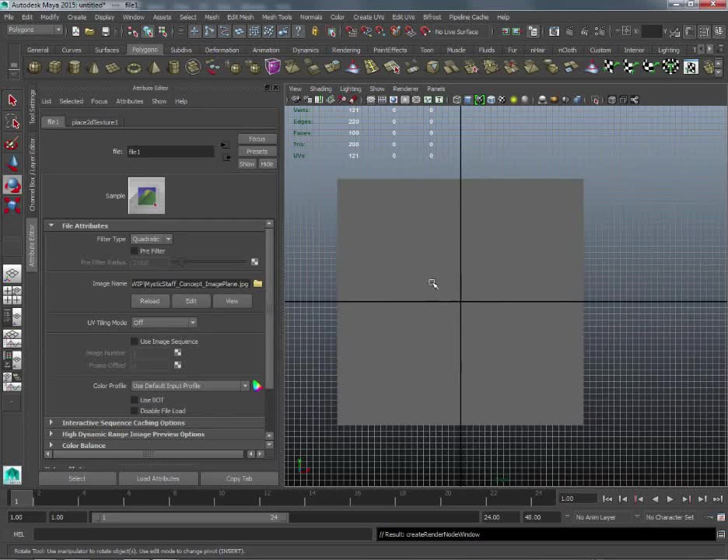Browse for image file with folder icon
Image resolution: width=728 pixels, height=560 pixels.
(x=257, y=284)
